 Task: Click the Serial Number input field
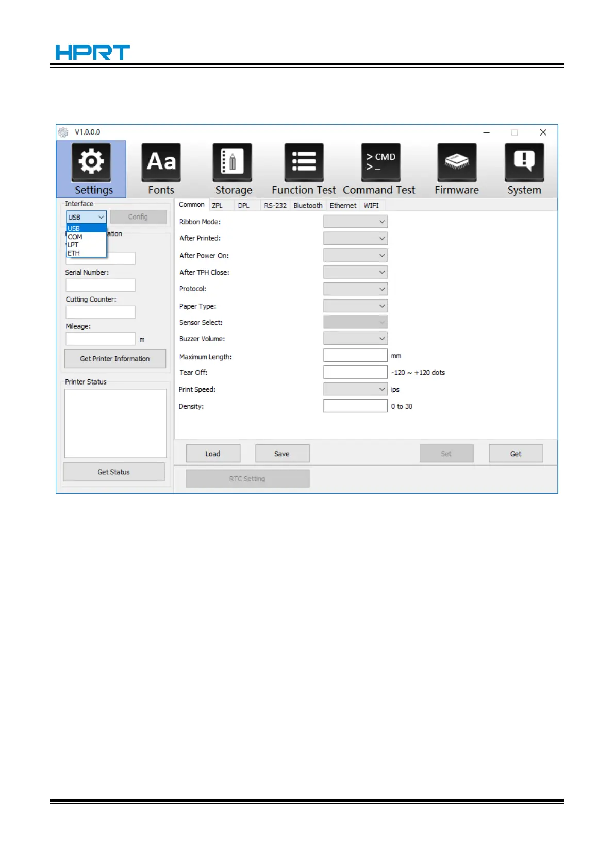point(101,285)
